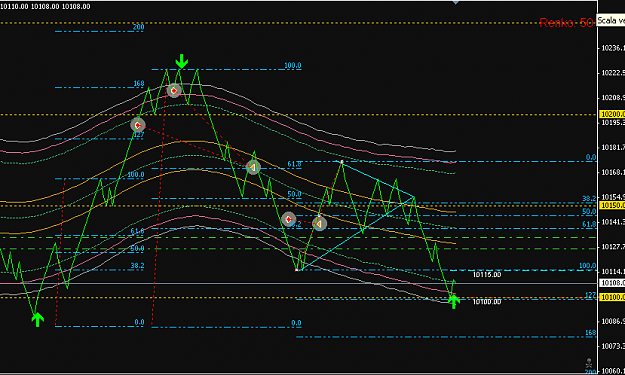Select the red diamond marker above the 127 label
The height and width of the screenshot is (375, 625).
pos(138,125)
